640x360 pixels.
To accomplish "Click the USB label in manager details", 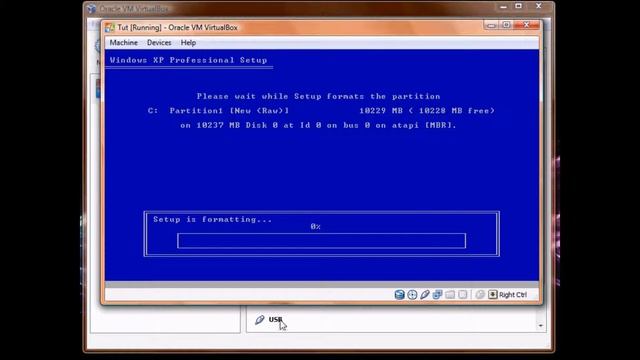I will pos(275,319).
